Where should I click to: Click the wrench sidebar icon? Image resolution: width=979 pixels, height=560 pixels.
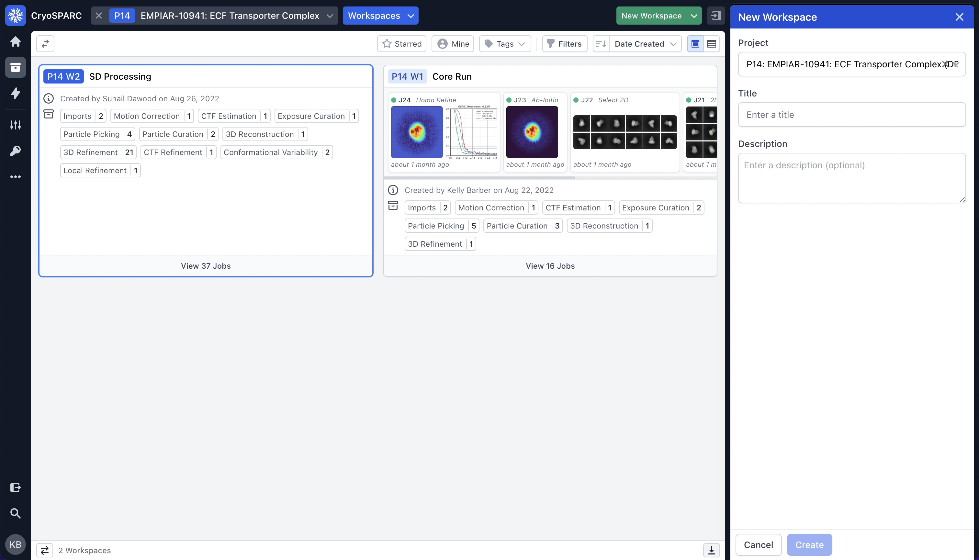pyautogui.click(x=16, y=151)
